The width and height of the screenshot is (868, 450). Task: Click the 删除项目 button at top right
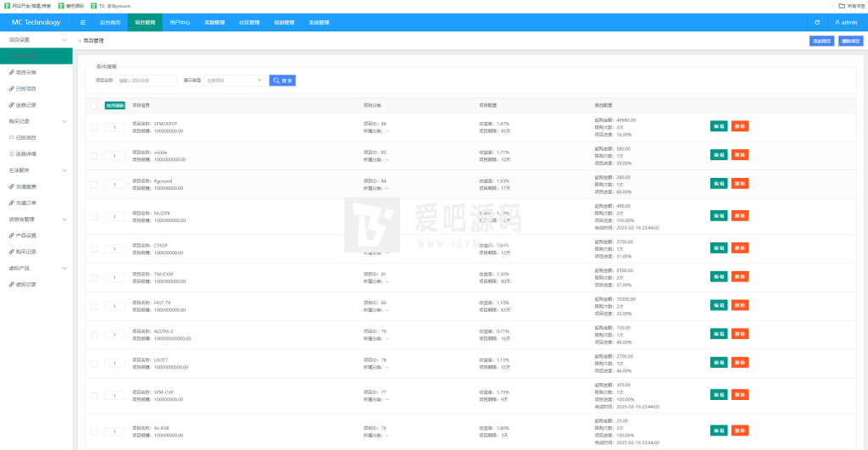[851, 41]
